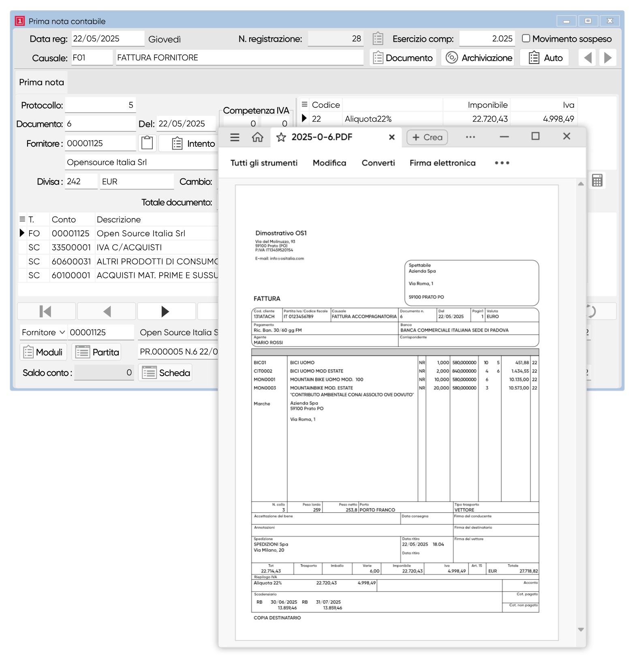This screenshot has width=635, height=672.
Task: Select the FO row Open Source Italia Srl
Action: (x=118, y=233)
